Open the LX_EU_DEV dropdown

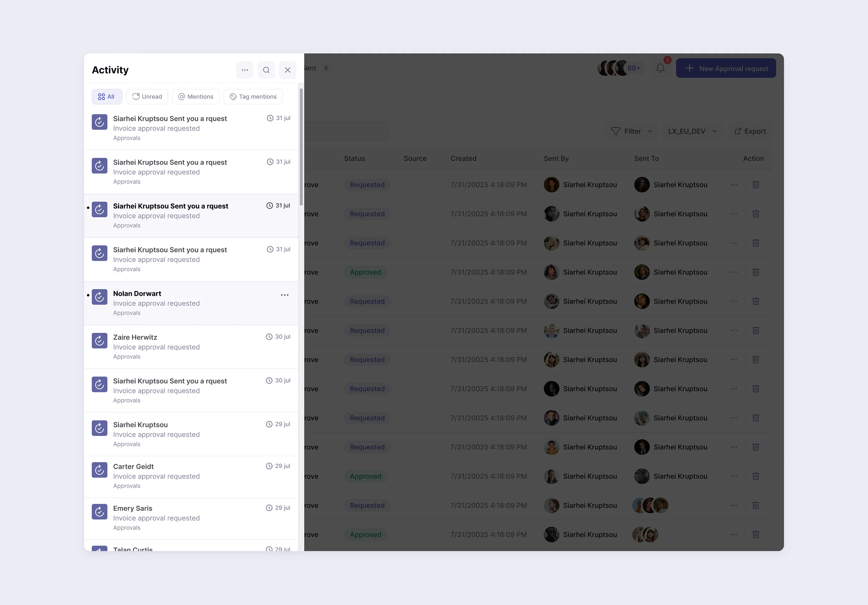pos(692,131)
